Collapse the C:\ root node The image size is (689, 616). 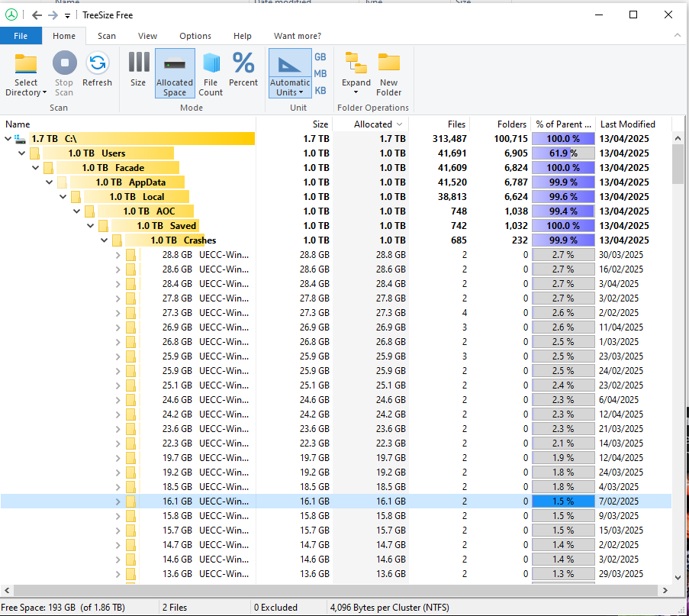pos(8,139)
